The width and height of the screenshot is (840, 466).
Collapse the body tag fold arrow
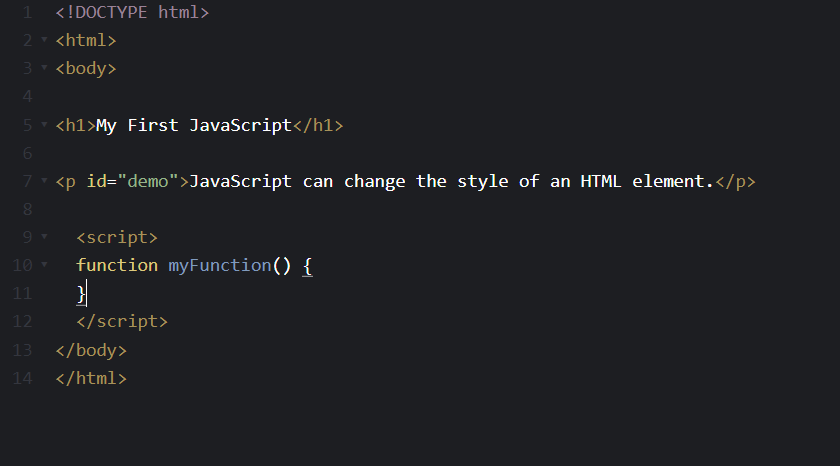pos(44,69)
